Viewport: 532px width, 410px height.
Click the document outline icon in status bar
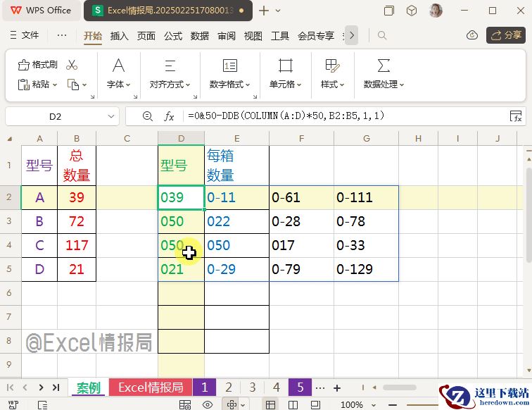(x=42, y=404)
